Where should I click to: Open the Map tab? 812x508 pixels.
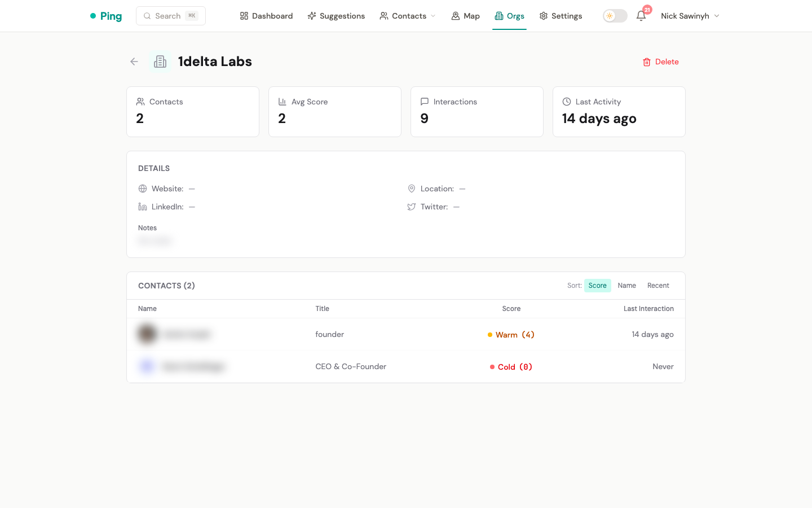[x=465, y=16]
